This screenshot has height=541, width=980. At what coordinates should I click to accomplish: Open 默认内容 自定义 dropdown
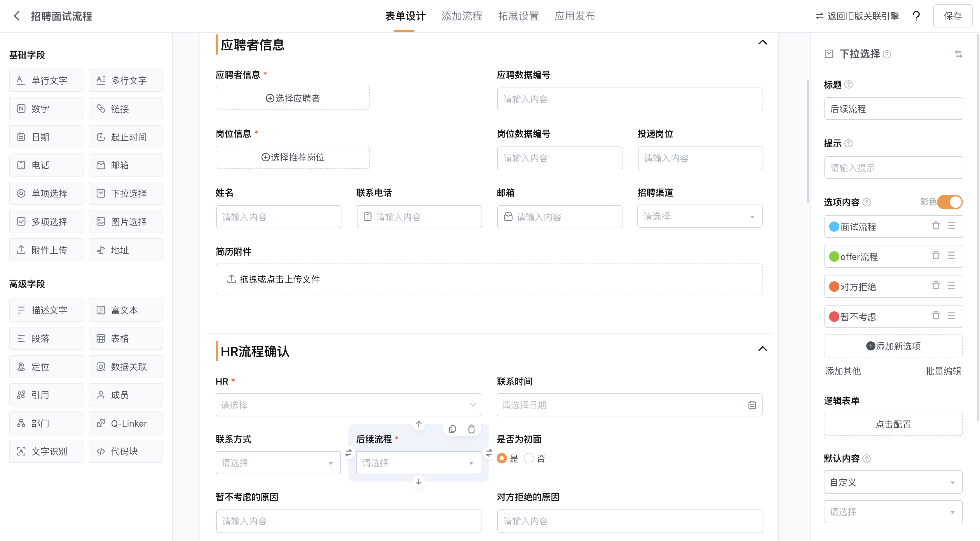click(x=893, y=482)
